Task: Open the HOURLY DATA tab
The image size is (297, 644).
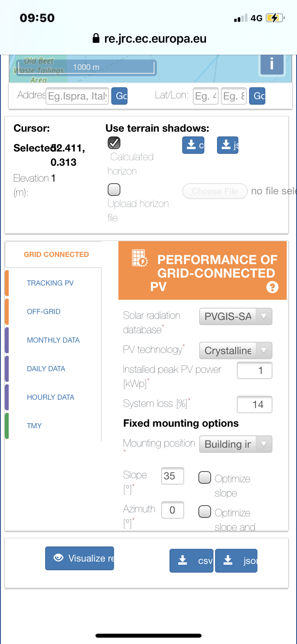Action: (x=51, y=397)
